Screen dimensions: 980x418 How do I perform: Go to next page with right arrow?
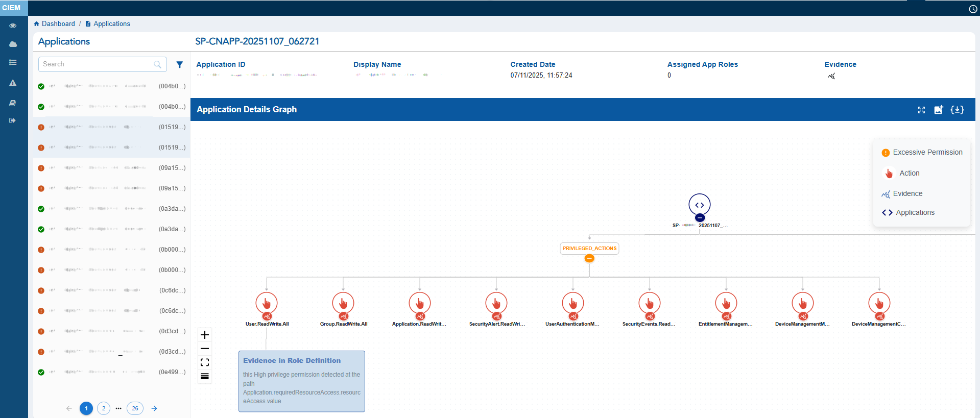point(154,408)
